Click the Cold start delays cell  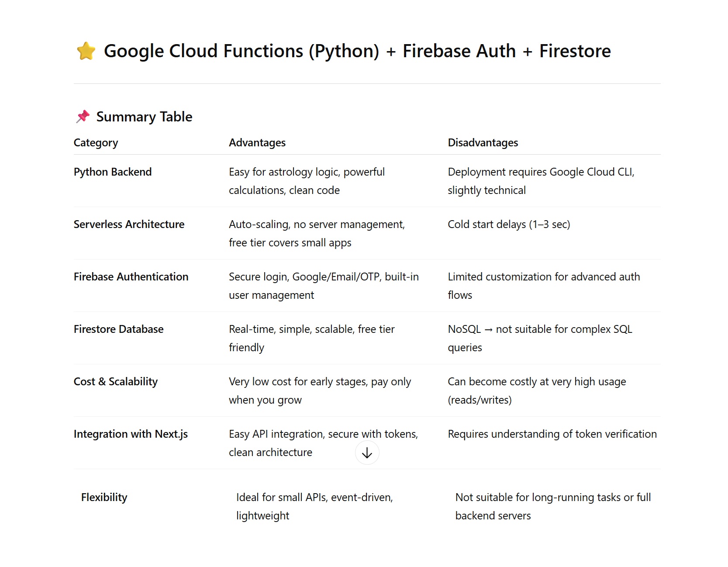click(509, 225)
